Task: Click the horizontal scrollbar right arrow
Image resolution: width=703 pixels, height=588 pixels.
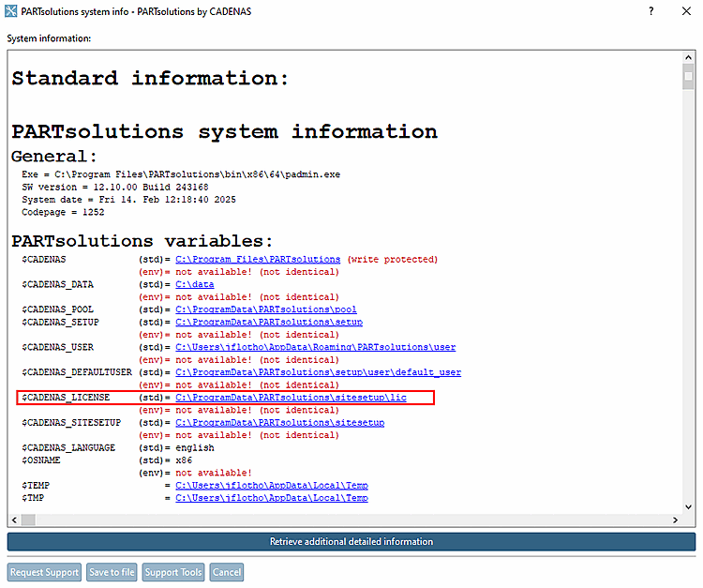Action: coord(675,520)
